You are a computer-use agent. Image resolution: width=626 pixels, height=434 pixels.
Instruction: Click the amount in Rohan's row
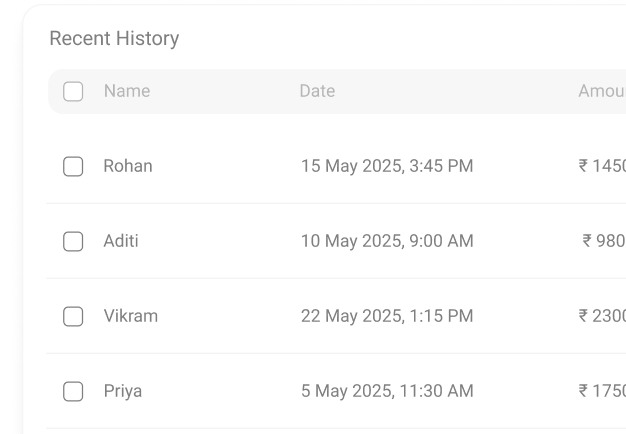(x=603, y=166)
